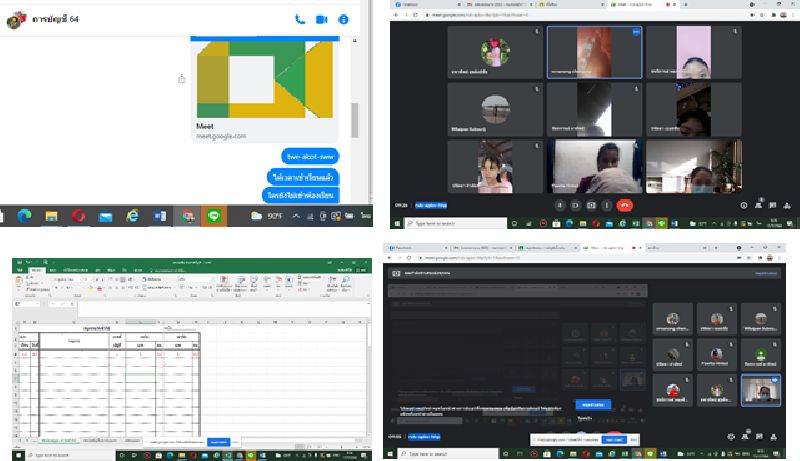Viewport: 800px width, 461px height.
Task: Start a video call in the Messenger chat
Action: tap(322, 19)
